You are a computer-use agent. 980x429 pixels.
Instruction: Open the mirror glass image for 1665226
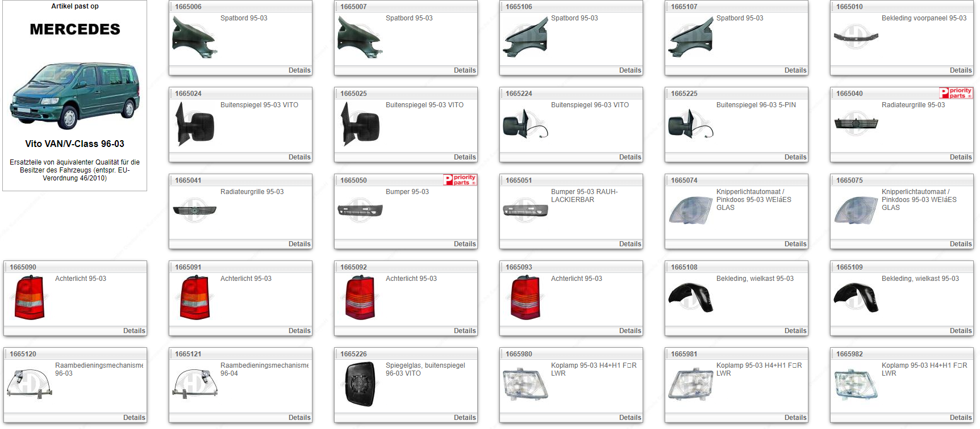coord(360,384)
